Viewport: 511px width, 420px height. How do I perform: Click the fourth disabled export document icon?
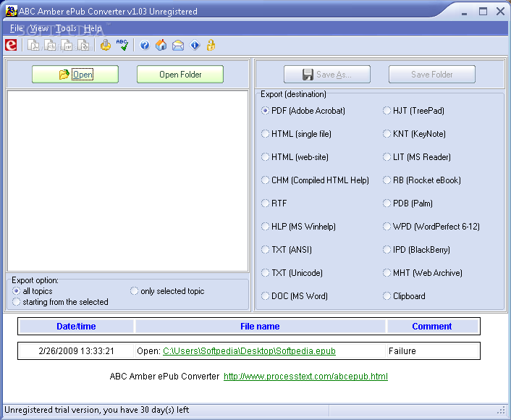[83, 45]
